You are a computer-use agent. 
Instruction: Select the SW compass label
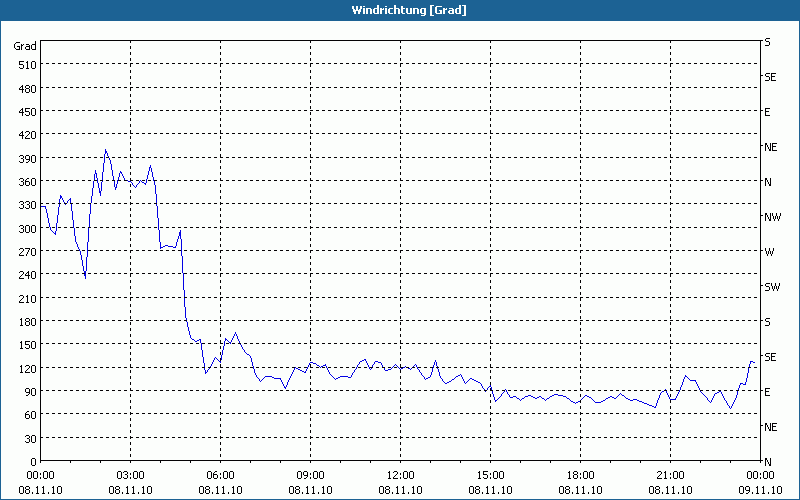[772, 287]
